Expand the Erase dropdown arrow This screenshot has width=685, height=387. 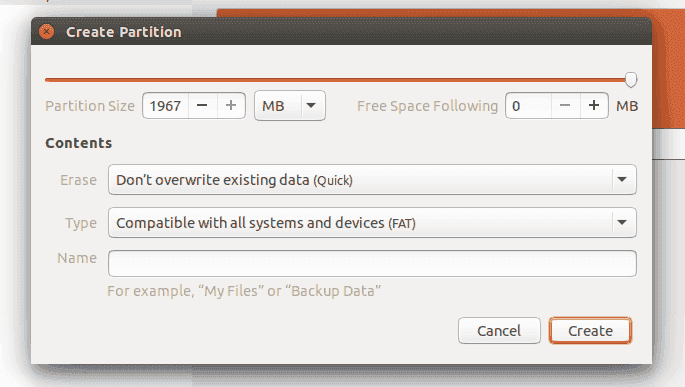622,180
